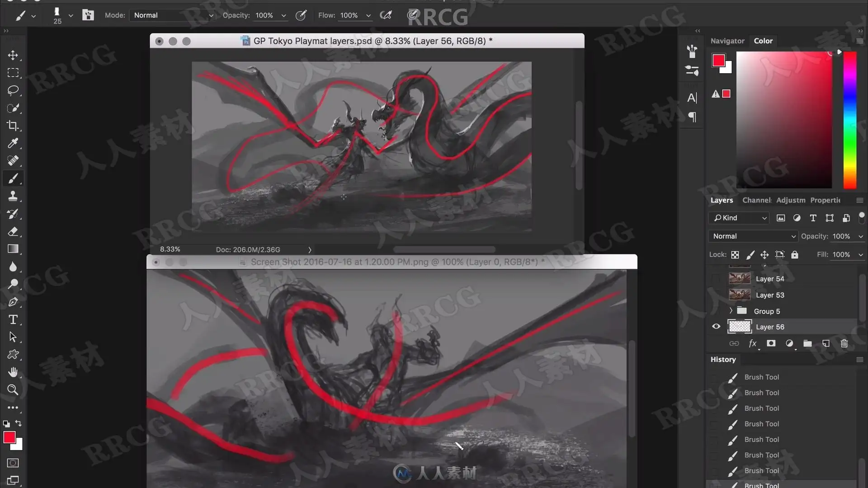Screen dimensions: 868x488
Task: Lock transparent pixels
Action: (x=735, y=255)
